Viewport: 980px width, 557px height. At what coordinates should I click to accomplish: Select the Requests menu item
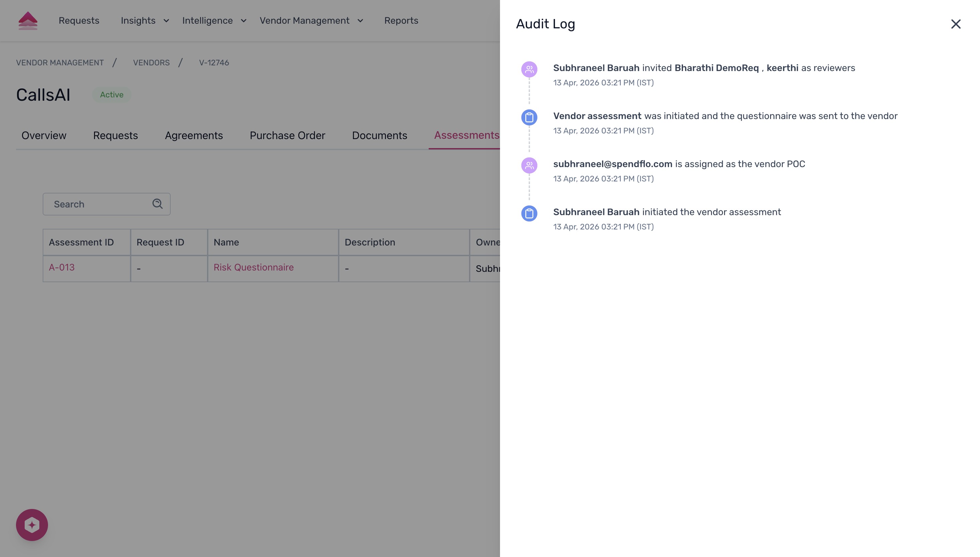pyautogui.click(x=79, y=20)
